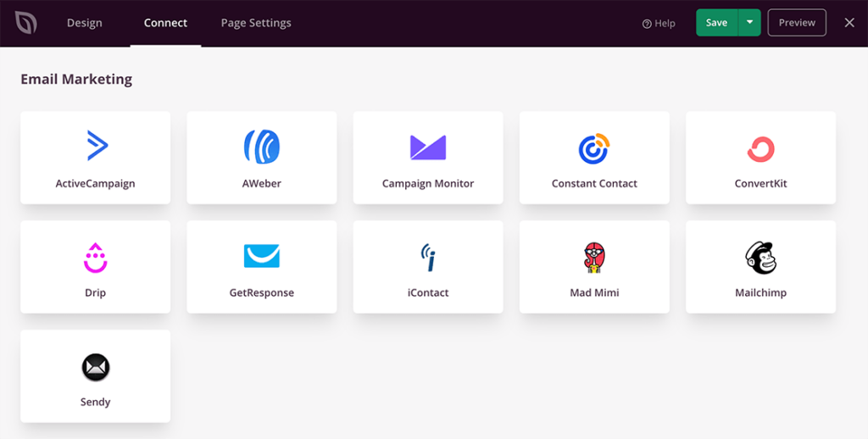Click the Mailchimp label text
This screenshot has width=868, height=439.
(x=760, y=293)
